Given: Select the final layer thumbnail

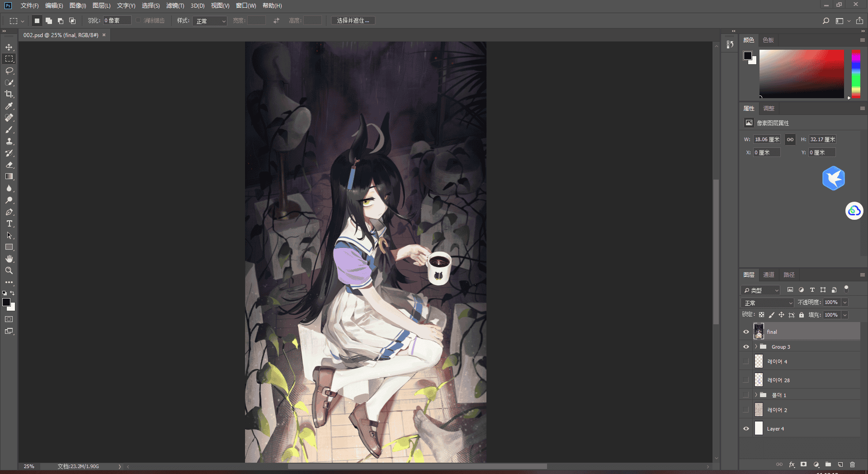Looking at the screenshot, I should (759, 332).
